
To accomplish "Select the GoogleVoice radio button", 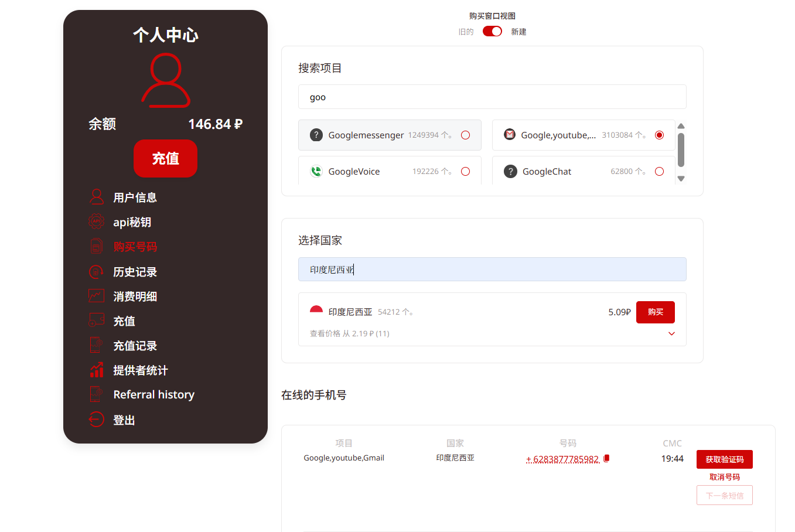I will (x=466, y=172).
